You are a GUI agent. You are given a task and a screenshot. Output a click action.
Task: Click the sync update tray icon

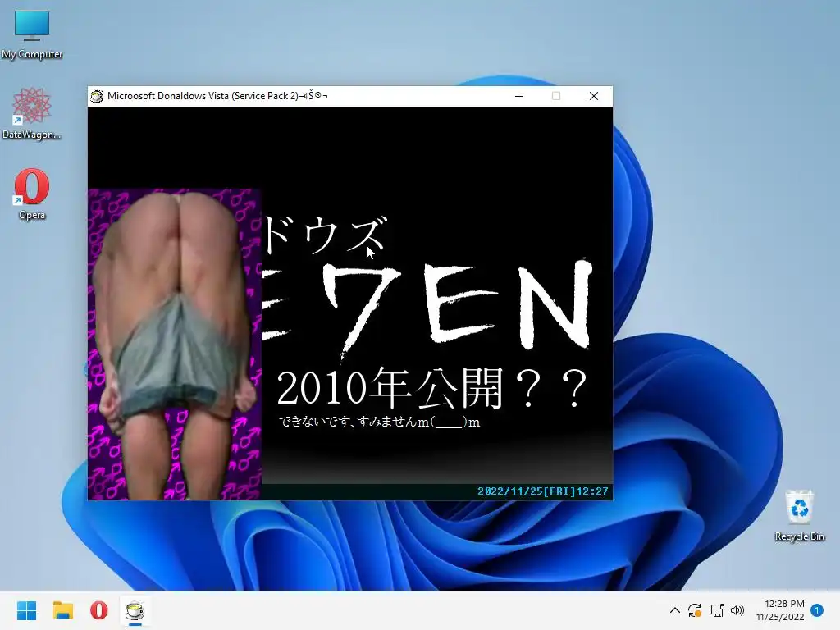tap(695, 610)
